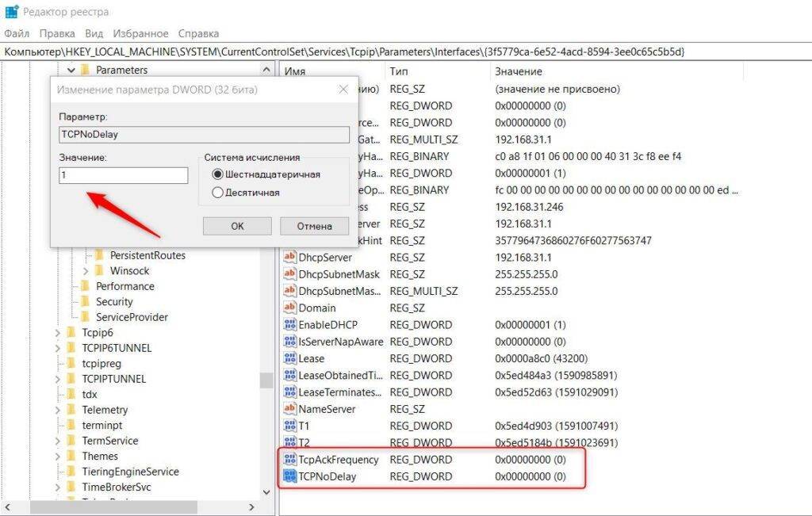
Task: Click the T1 DWORD value icon
Action: click(289, 426)
